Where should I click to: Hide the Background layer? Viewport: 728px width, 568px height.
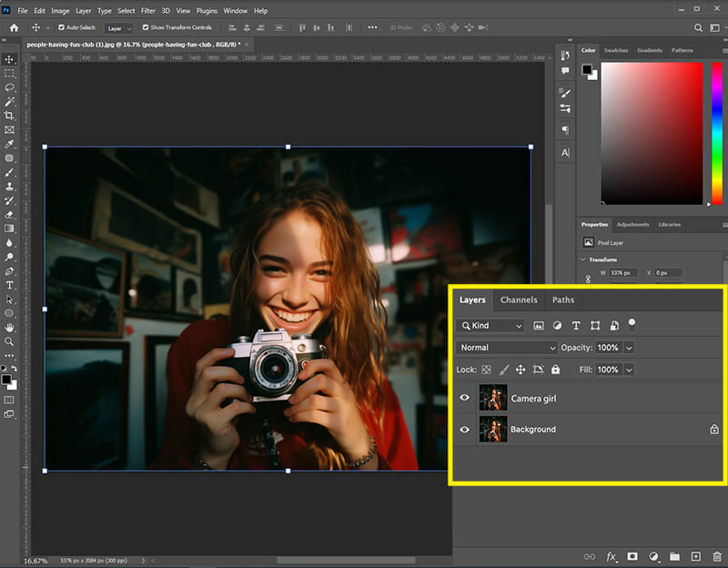(464, 429)
